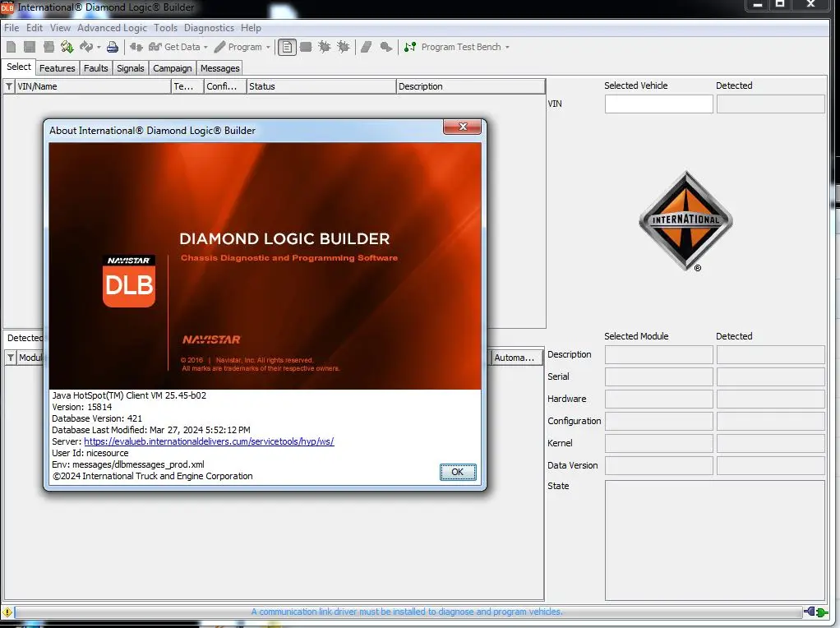Click the Selected Vehicle VIN input field
840x628 pixels.
point(659,104)
